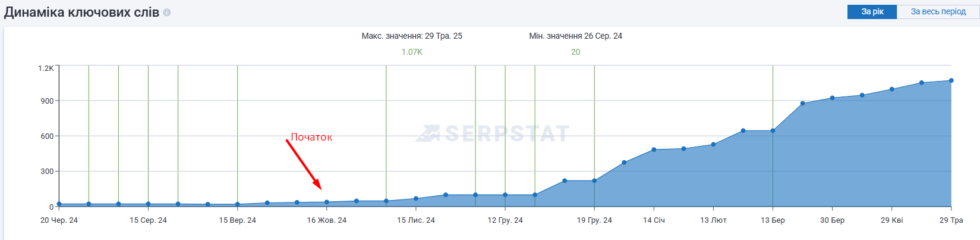Image resolution: width=980 pixels, height=240 pixels.
Task: Click the data point at 14 Січ
Action: [x=654, y=149]
